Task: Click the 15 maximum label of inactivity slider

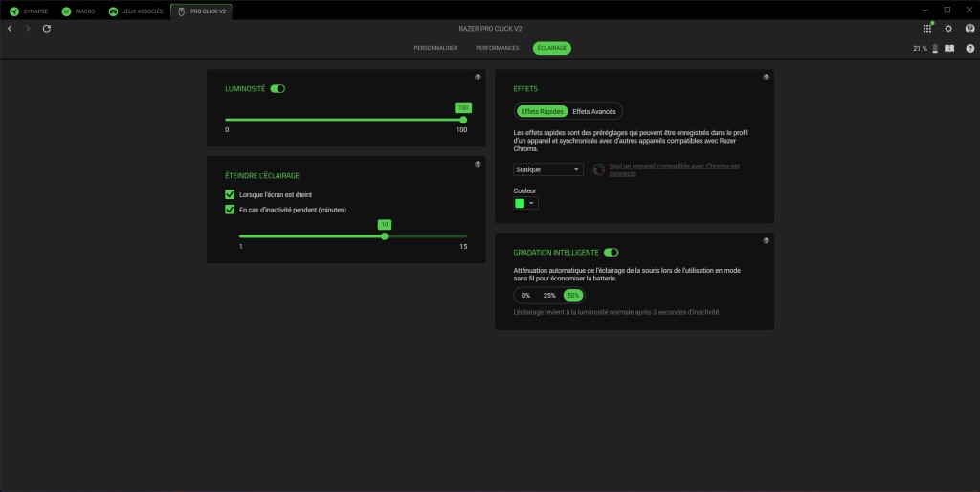Action: coord(463,247)
